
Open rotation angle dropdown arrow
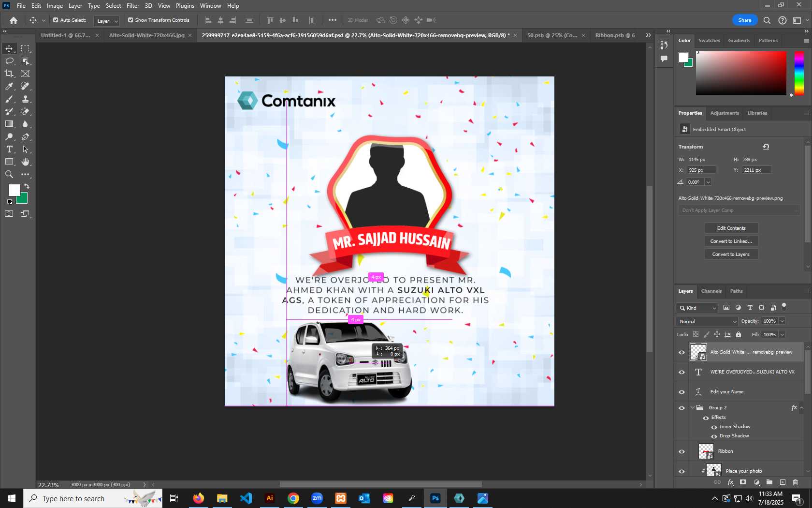(x=708, y=182)
